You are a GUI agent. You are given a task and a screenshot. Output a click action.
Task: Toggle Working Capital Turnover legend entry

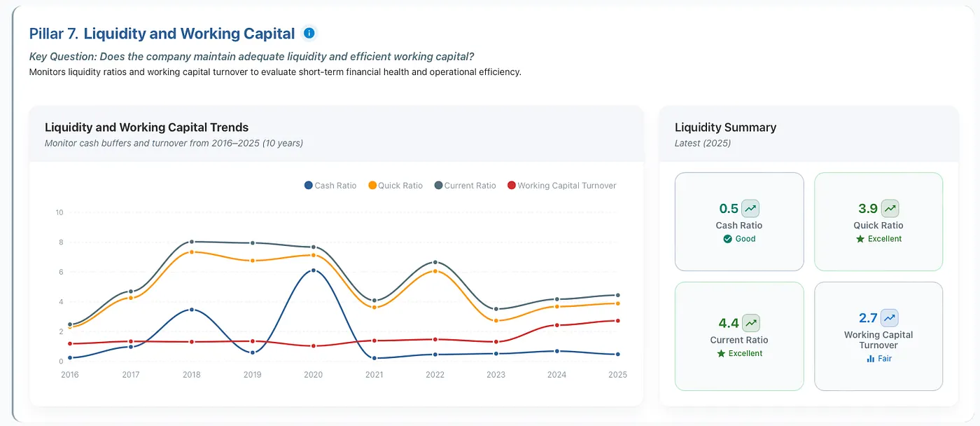(x=561, y=186)
